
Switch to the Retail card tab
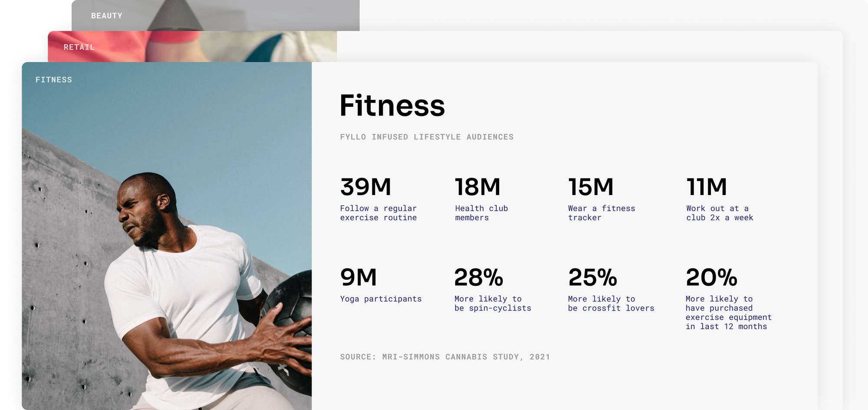click(x=79, y=47)
